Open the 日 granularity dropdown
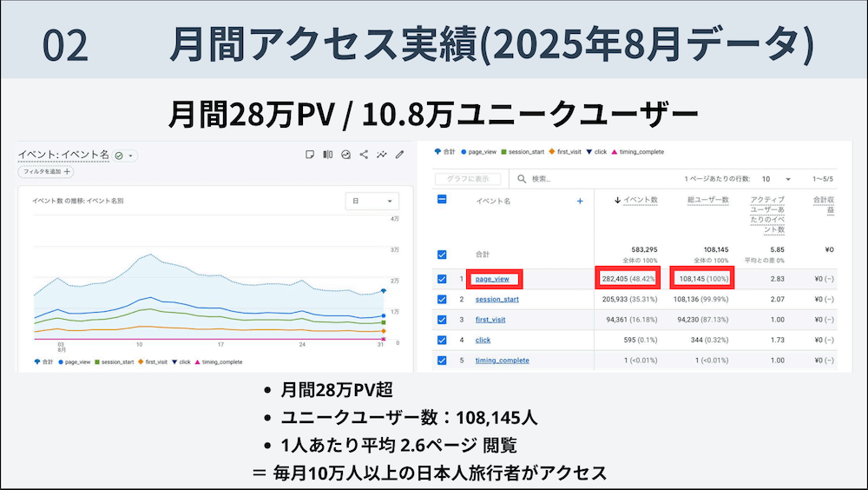This screenshot has height=490, width=868. (x=371, y=200)
